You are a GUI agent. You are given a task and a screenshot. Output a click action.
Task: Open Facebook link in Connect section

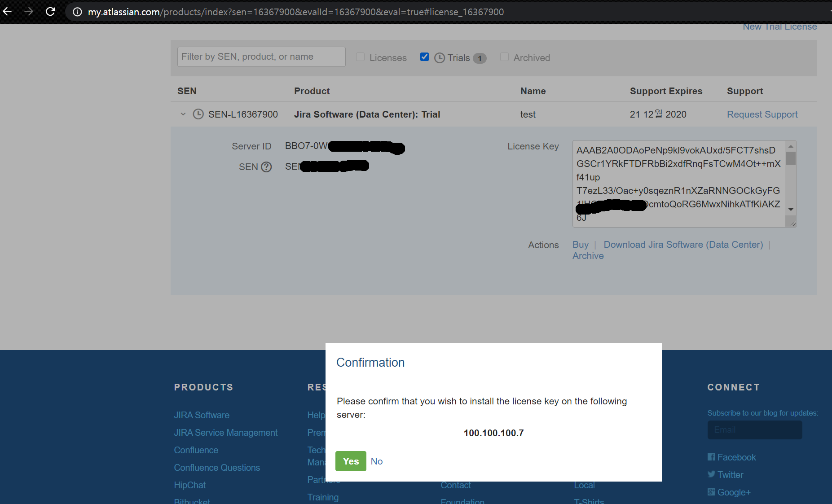pos(732,457)
